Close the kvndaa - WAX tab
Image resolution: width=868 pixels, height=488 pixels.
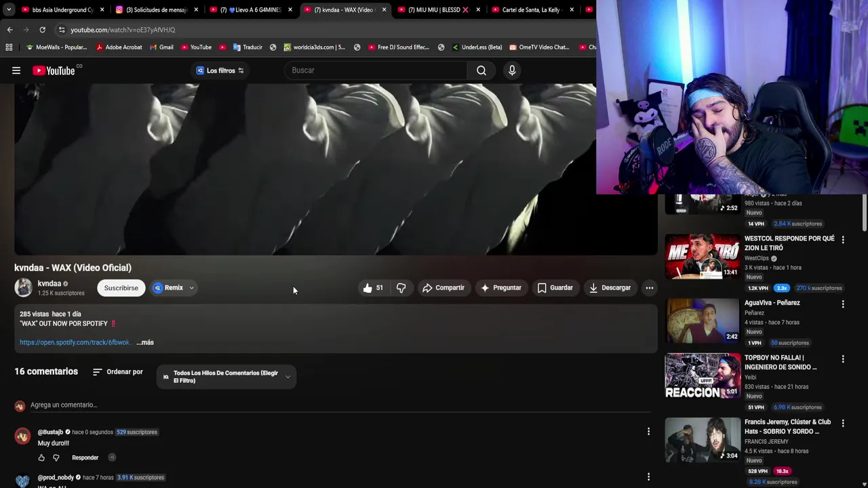point(384,10)
